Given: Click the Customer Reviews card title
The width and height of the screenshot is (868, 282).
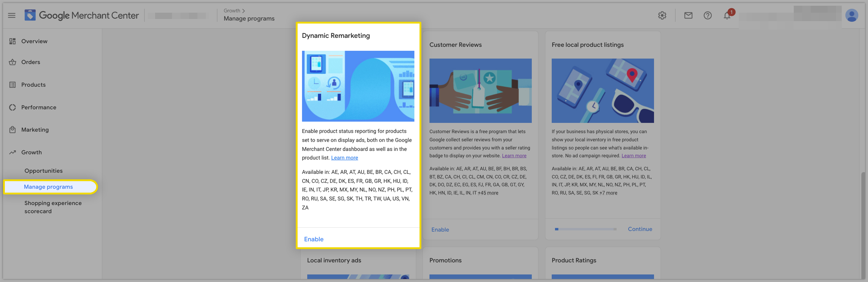Looking at the screenshot, I should pos(455,45).
